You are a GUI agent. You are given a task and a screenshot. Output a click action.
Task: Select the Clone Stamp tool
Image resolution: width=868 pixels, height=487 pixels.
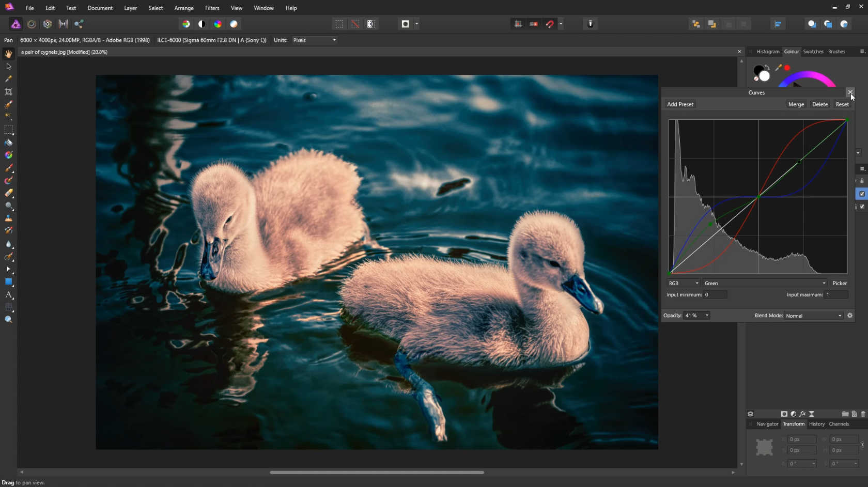pos(8,218)
